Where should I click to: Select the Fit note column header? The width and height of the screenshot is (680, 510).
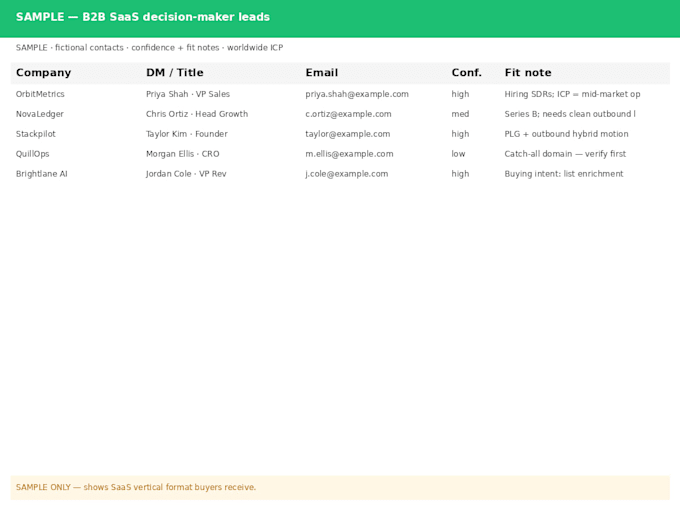(x=528, y=72)
